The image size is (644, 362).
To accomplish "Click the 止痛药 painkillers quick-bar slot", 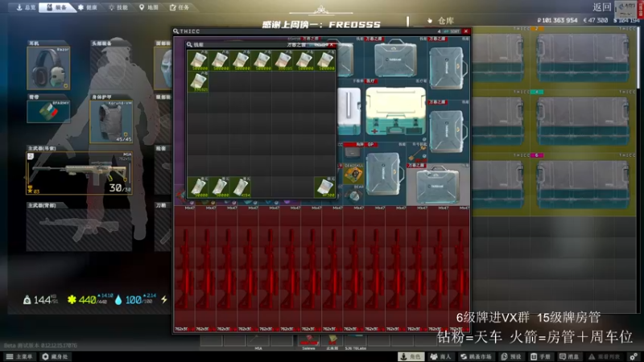I will (332, 340).
